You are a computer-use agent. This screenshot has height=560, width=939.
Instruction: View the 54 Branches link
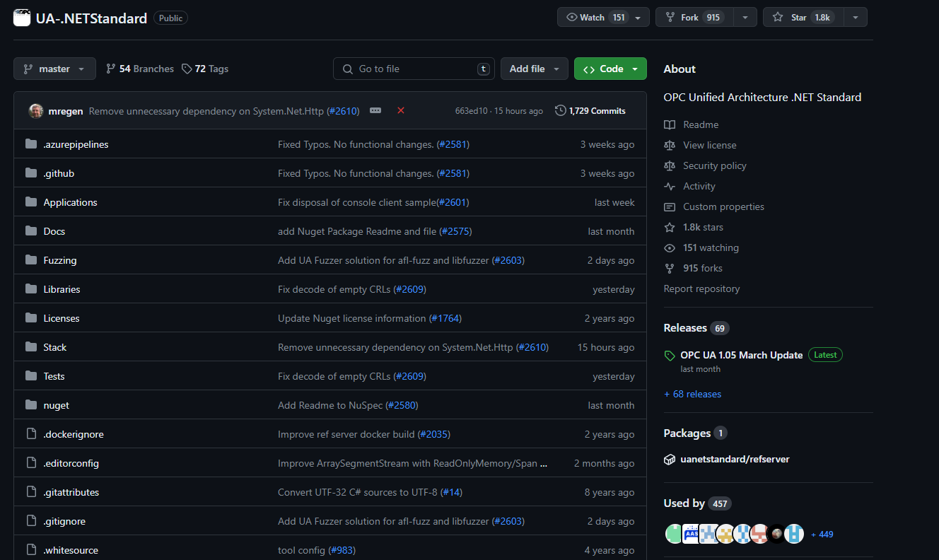coord(140,69)
